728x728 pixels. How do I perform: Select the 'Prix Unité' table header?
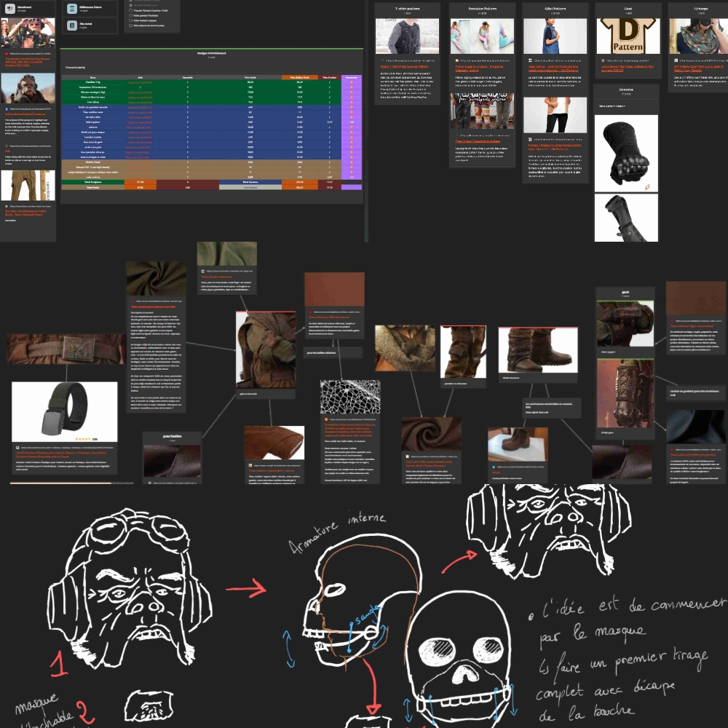coord(250,76)
